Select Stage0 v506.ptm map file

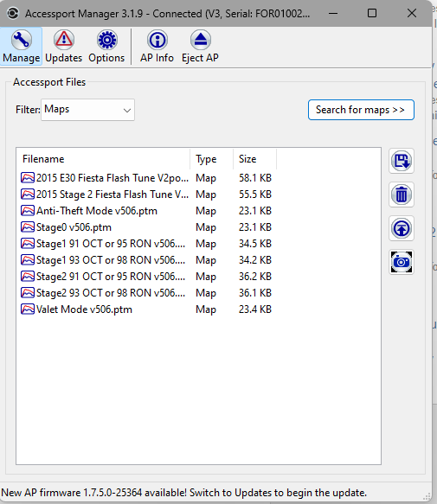click(x=147, y=227)
